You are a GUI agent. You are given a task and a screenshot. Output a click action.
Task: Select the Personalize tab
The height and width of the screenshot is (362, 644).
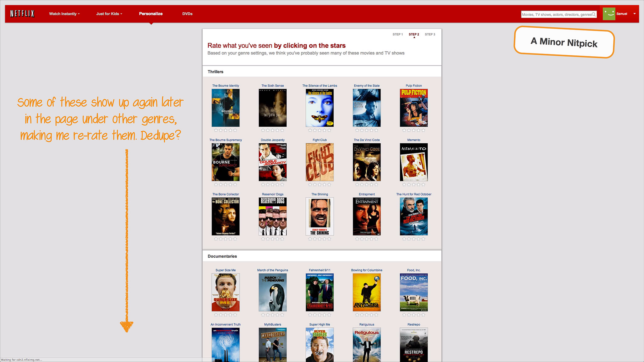coord(151,14)
